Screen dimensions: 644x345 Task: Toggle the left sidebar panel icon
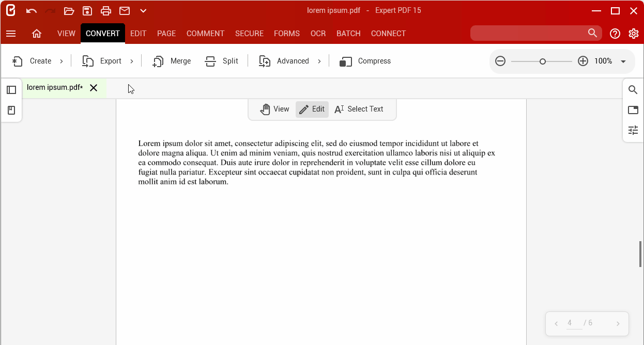[x=11, y=90]
